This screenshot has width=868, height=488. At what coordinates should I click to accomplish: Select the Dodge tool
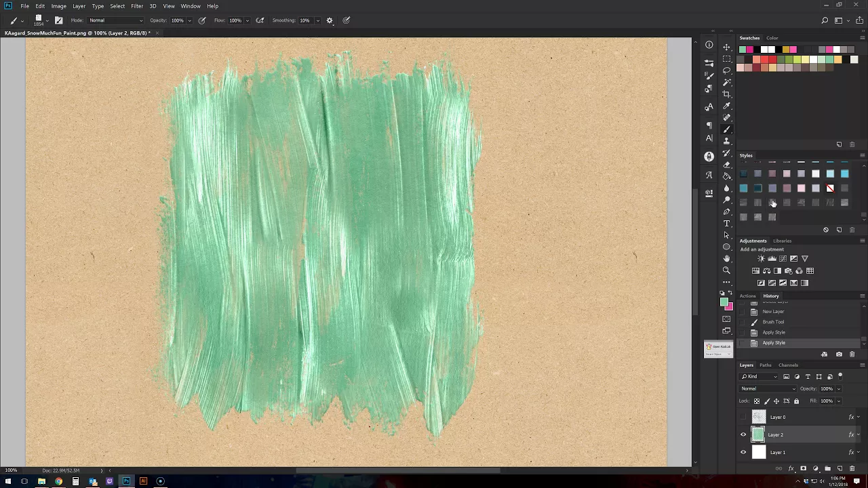click(726, 200)
